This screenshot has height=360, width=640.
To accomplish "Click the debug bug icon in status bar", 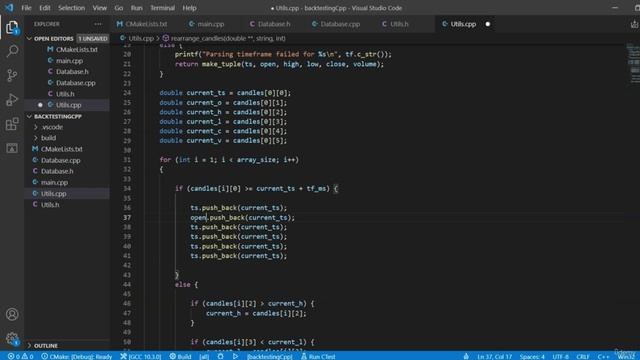I will (x=220, y=356).
